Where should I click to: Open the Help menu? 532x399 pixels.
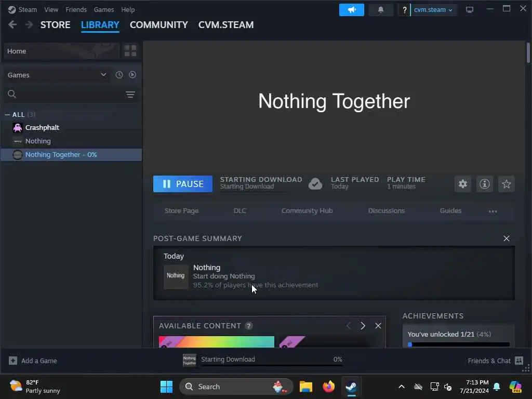pos(128,9)
